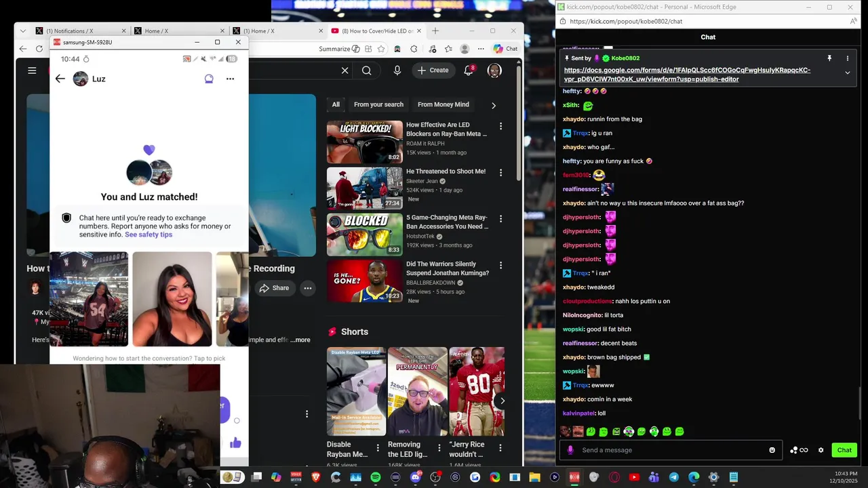Image resolution: width=868 pixels, height=488 pixels.
Task: Like video with thumbs-up icon
Action: click(x=235, y=443)
